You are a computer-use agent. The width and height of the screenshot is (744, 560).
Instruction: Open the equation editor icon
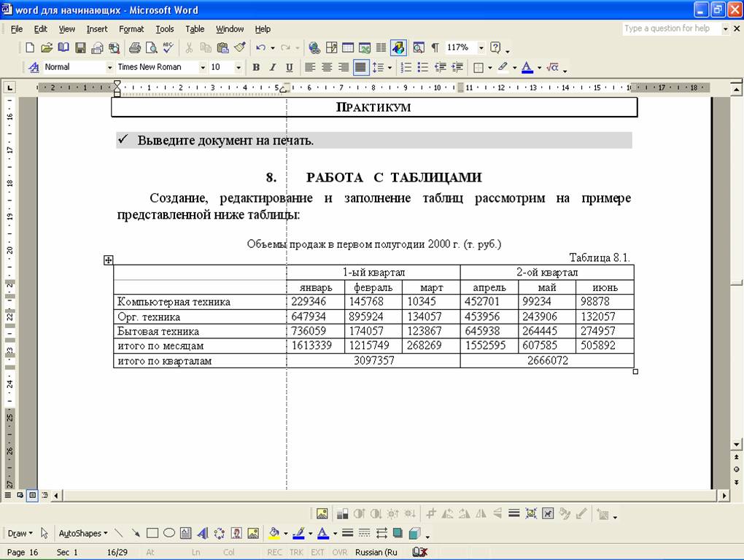[552, 67]
